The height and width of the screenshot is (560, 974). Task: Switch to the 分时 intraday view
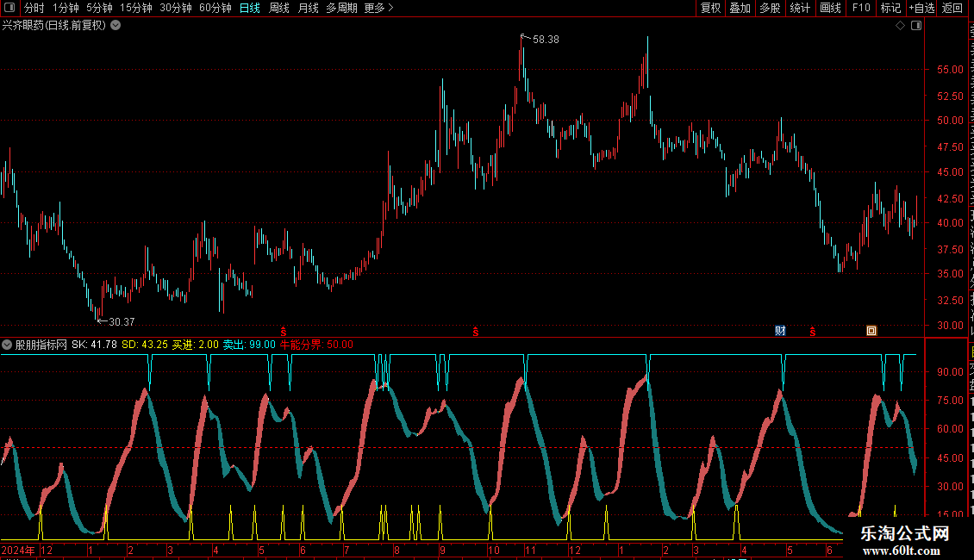point(34,8)
